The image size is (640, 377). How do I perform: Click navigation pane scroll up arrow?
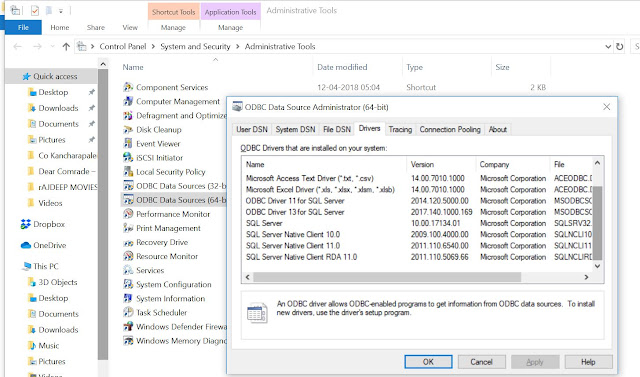coord(103,64)
